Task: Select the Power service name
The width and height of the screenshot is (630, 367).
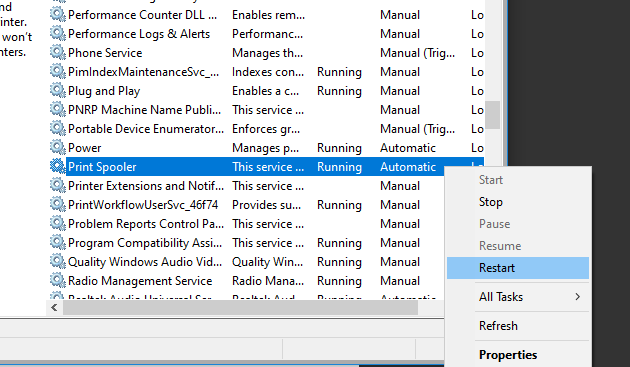Action: pos(84,148)
